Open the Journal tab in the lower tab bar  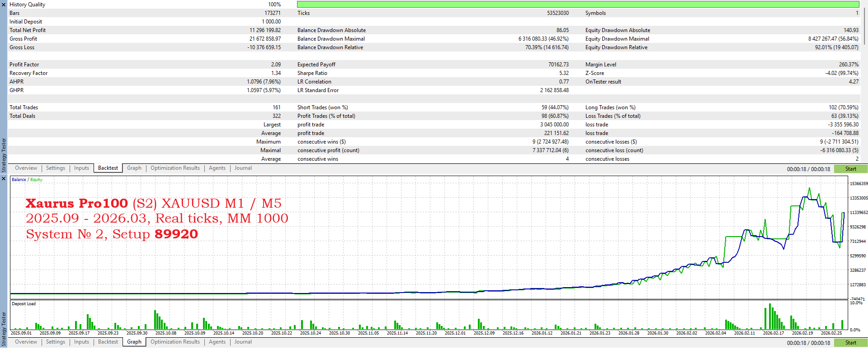coord(243,342)
